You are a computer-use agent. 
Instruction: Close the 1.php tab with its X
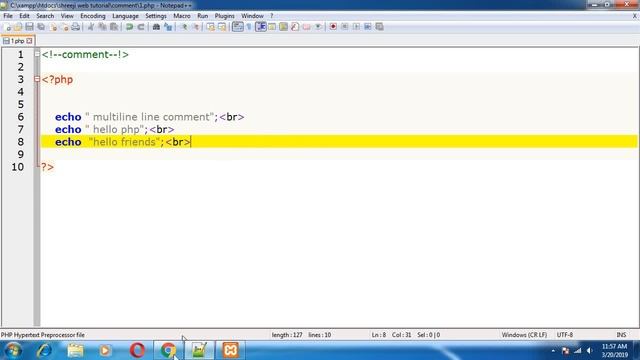[x=29, y=41]
